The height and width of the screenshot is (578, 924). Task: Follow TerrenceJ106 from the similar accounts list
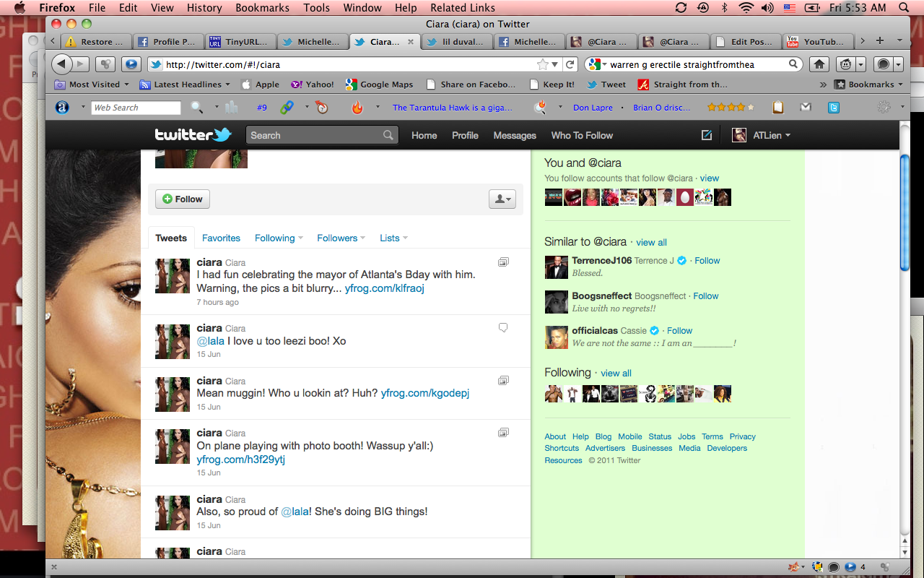coord(707,260)
